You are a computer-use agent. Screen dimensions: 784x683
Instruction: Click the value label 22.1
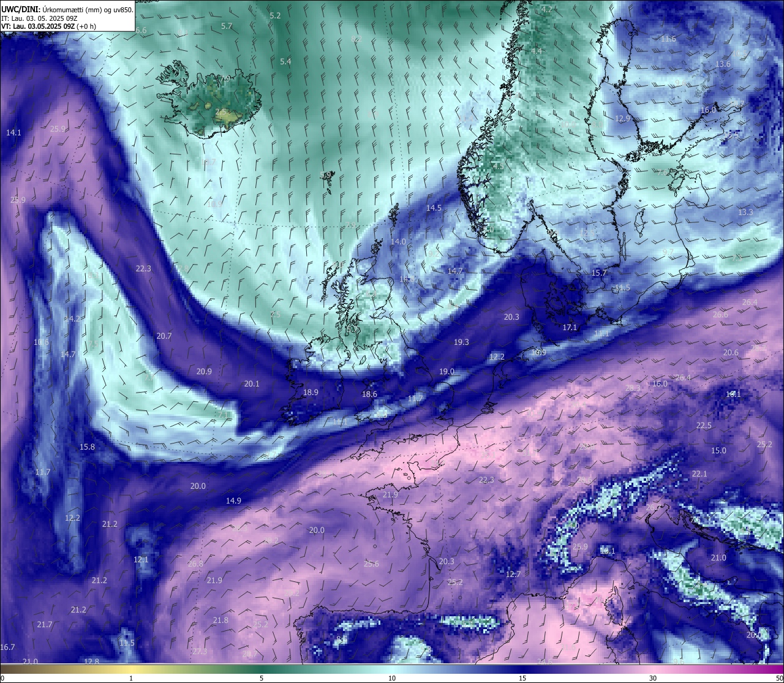(x=699, y=474)
